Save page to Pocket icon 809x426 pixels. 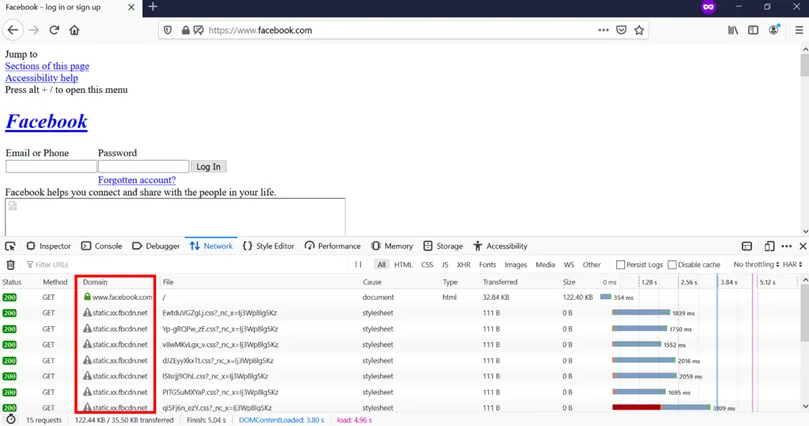(621, 30)
